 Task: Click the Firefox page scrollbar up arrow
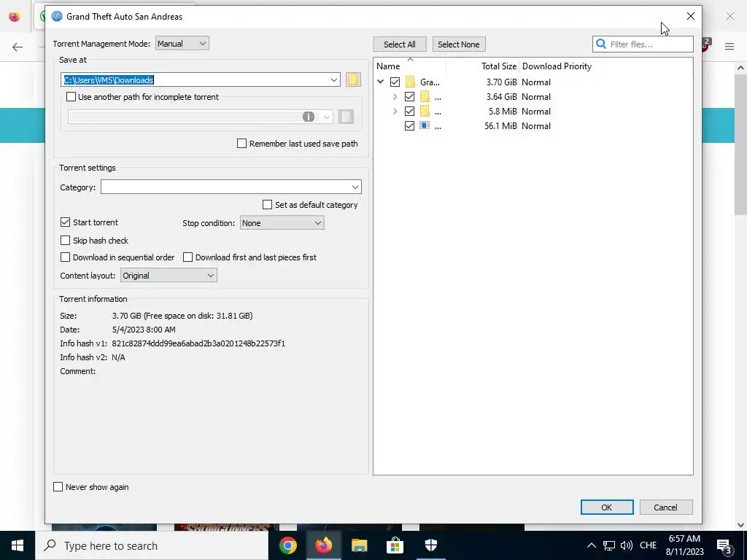(740, 68)
